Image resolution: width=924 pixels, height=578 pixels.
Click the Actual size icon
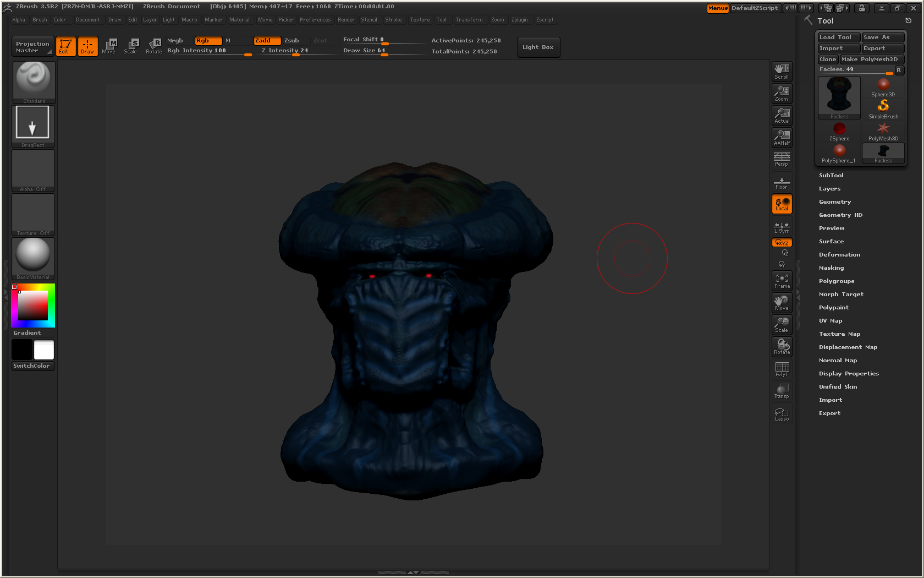[782, 115]
